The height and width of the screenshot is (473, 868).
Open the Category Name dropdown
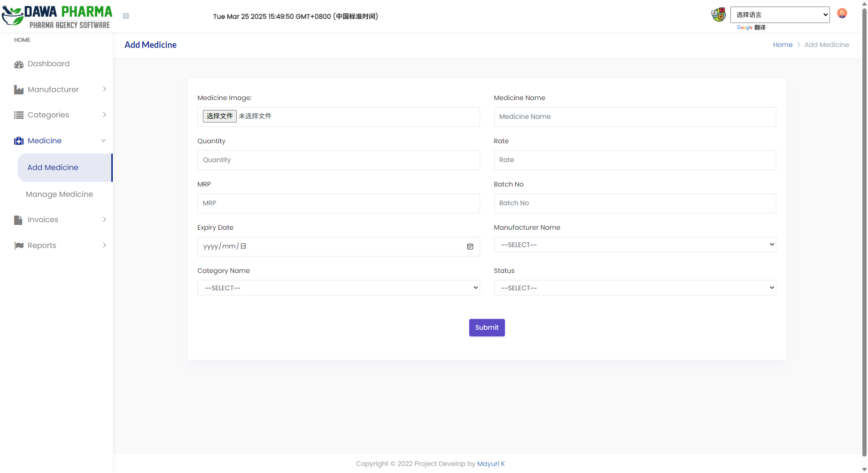338,288
